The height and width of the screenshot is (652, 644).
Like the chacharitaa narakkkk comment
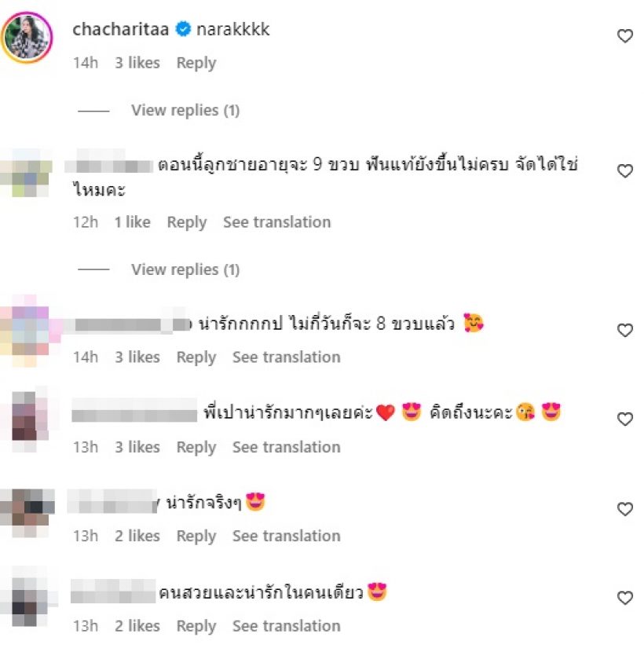(625, 36)
